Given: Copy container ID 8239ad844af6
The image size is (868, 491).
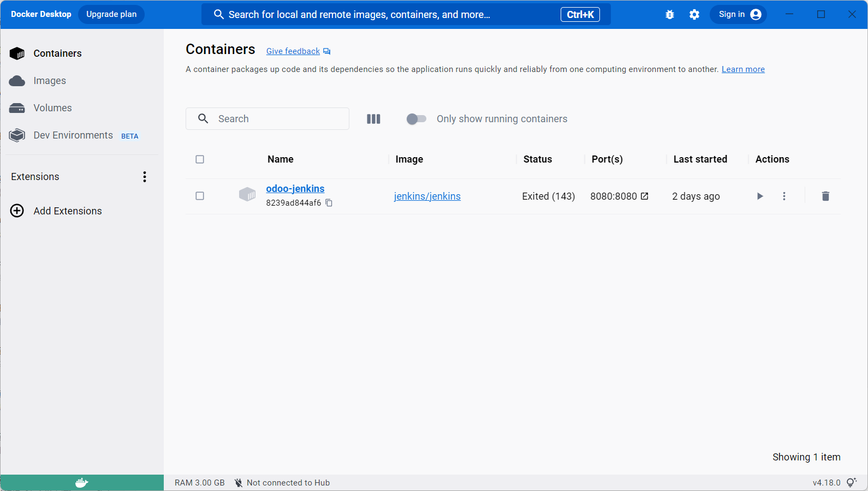Looking at the screenshot, I should [329, 203].
